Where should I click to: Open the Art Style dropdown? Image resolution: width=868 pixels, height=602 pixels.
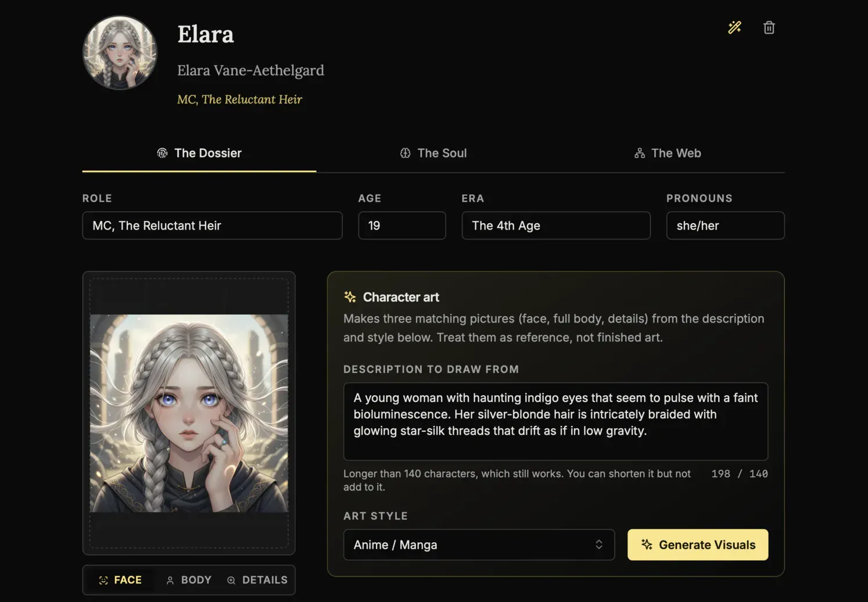(479, 544)
